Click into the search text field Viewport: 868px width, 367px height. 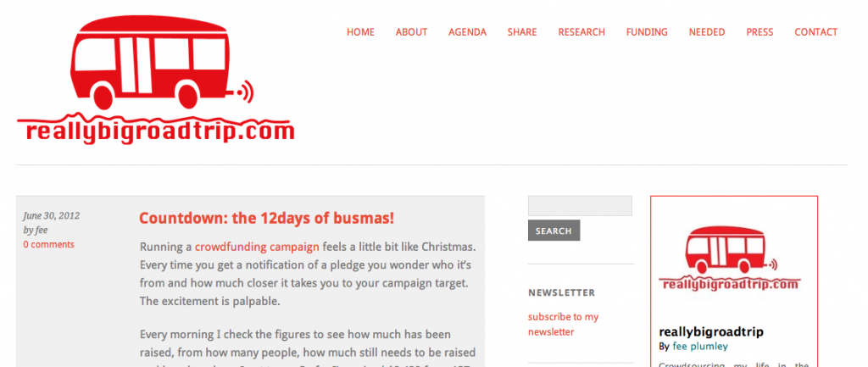[580, 206]
